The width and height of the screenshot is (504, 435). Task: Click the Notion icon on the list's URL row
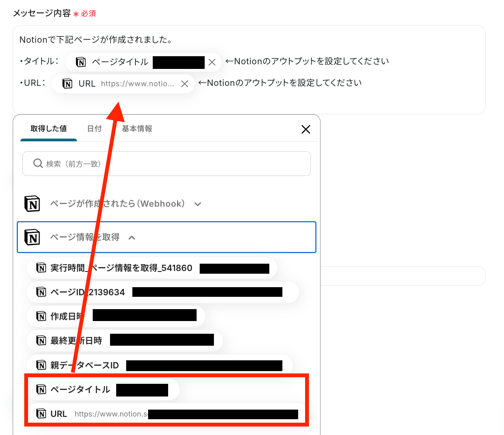click(x=41, y=414)
